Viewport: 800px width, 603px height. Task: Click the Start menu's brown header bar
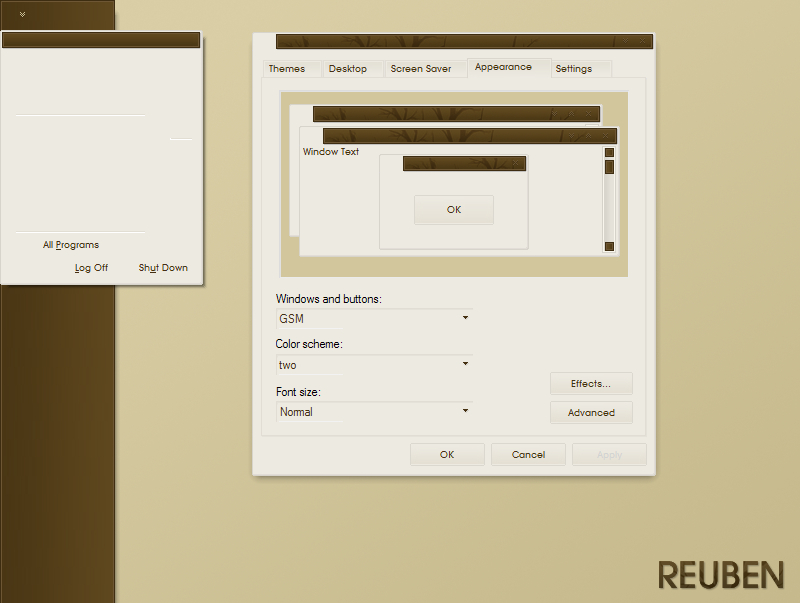[101, 40]
